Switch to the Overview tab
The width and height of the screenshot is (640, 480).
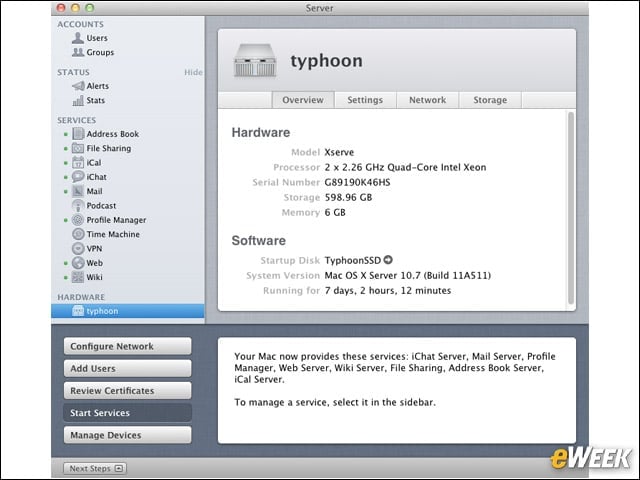(x=303, y=100)
